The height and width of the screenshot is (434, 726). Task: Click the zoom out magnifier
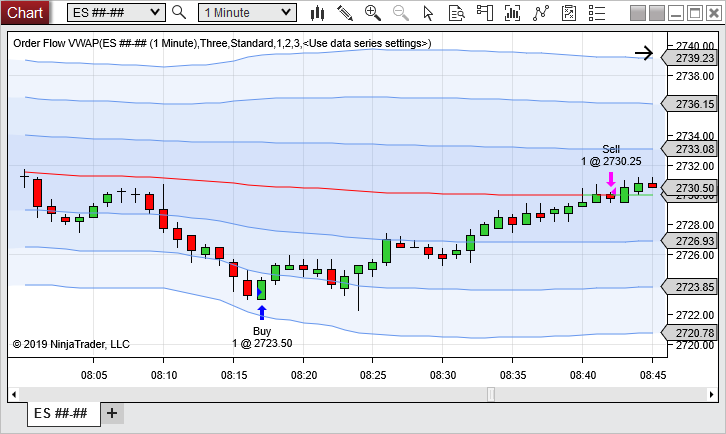click(401, 13)
